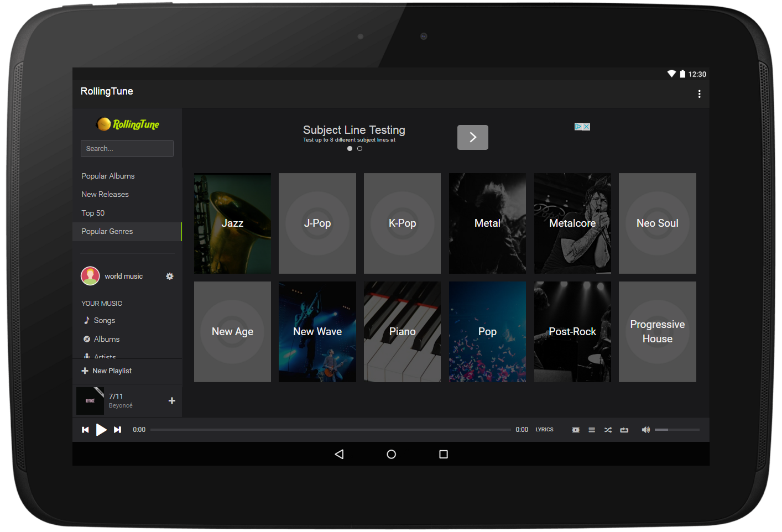The image size is (782, 532).
Task: Click the user settings gear icon
Action: point(170,276)
